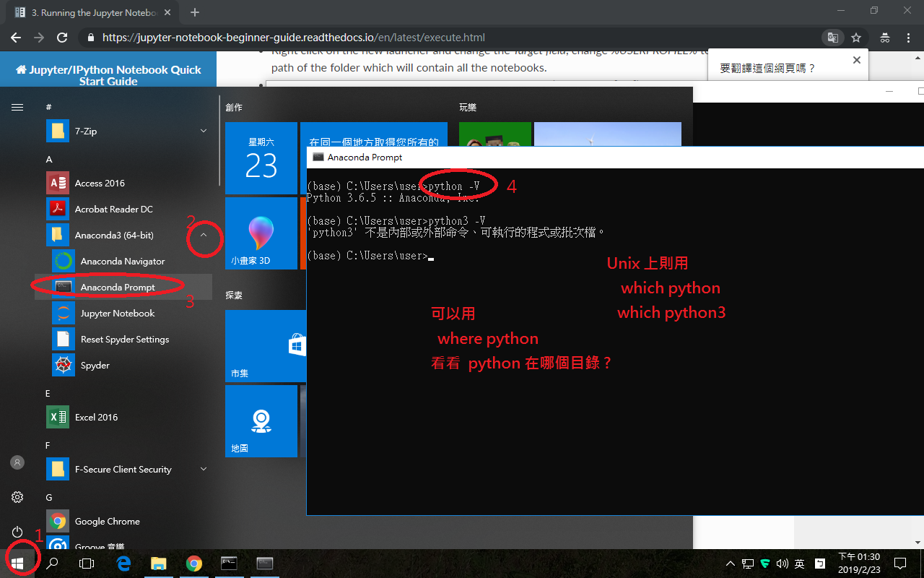Image resolution: width=924 pixels, height=578 pixels.
Task: Click the A letter header in app list
Action: coord(49,159)
